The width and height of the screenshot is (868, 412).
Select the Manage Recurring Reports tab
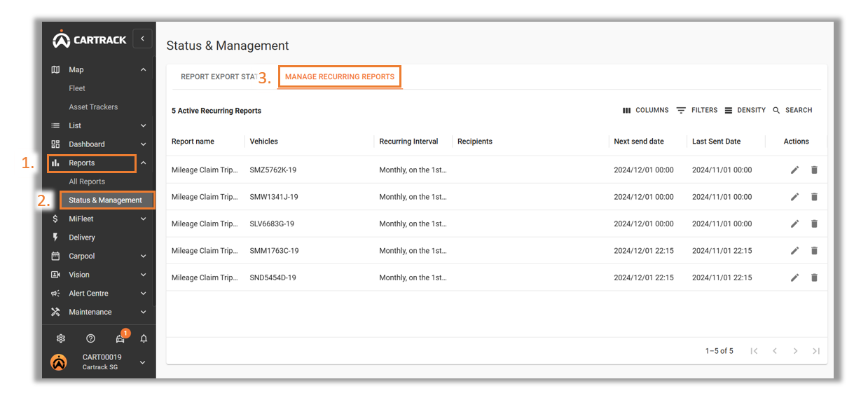pos(340,77)
